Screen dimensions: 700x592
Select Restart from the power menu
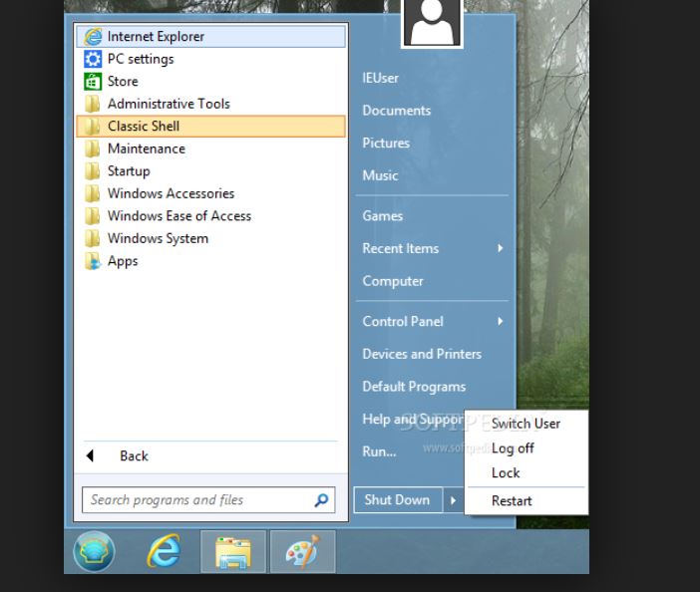(512, 501)
